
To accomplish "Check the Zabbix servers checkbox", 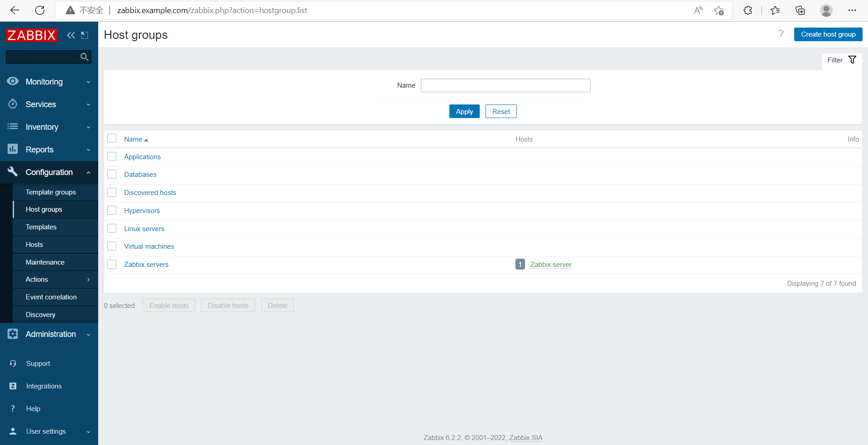I will 112,264.
